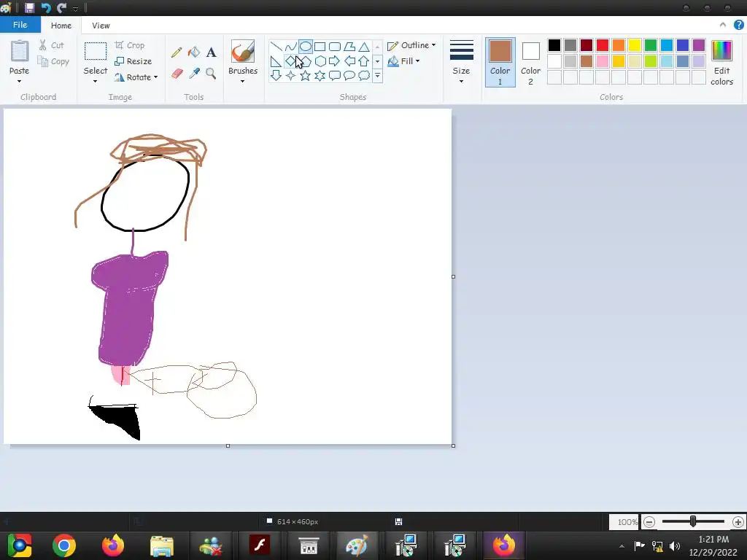Viewport: 747px width, 560px height.
Task: Choose the Rectangle shape
Action: [320, 46]
